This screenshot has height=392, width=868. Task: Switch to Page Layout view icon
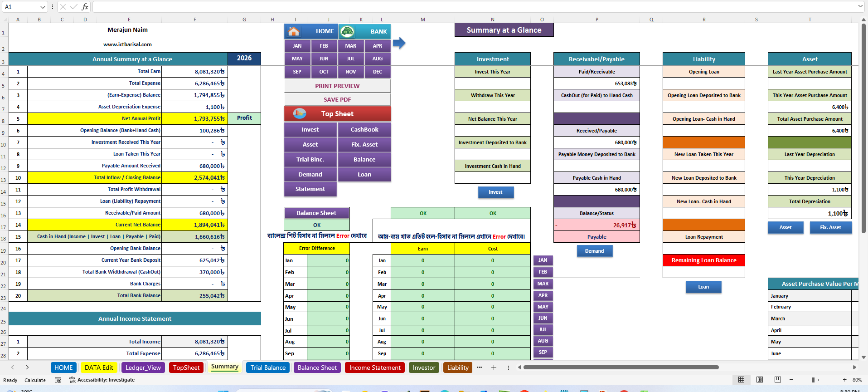(x=760, y=380)
